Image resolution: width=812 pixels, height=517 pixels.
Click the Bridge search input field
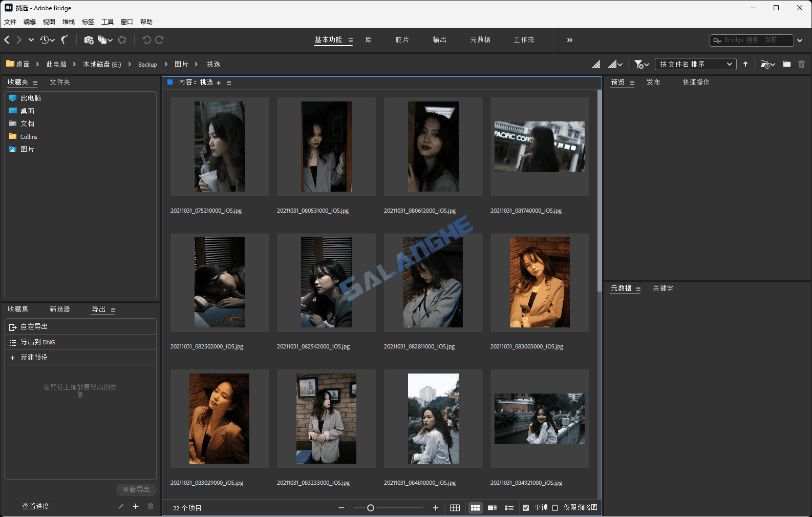coord(752,40)
